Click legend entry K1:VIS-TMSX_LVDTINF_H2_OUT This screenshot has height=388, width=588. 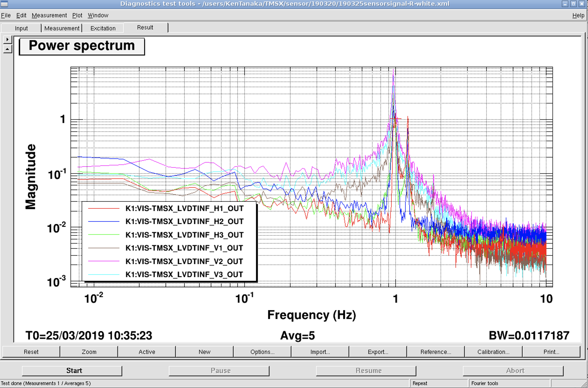click(x=184, y=221)
